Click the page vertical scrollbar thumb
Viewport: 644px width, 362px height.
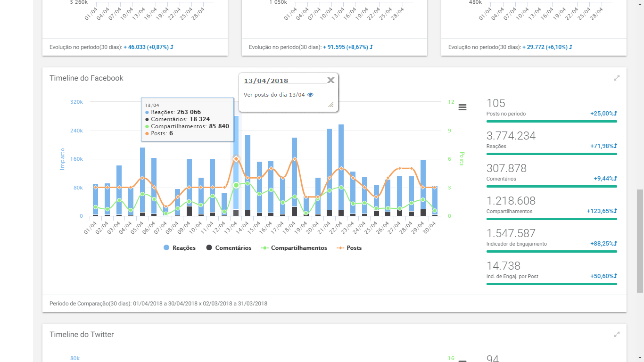point(640,240)
